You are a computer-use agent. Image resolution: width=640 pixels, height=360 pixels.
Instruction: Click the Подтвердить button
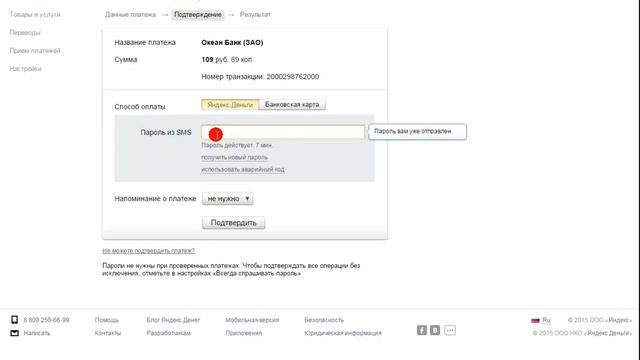click(x=233, y=223)
